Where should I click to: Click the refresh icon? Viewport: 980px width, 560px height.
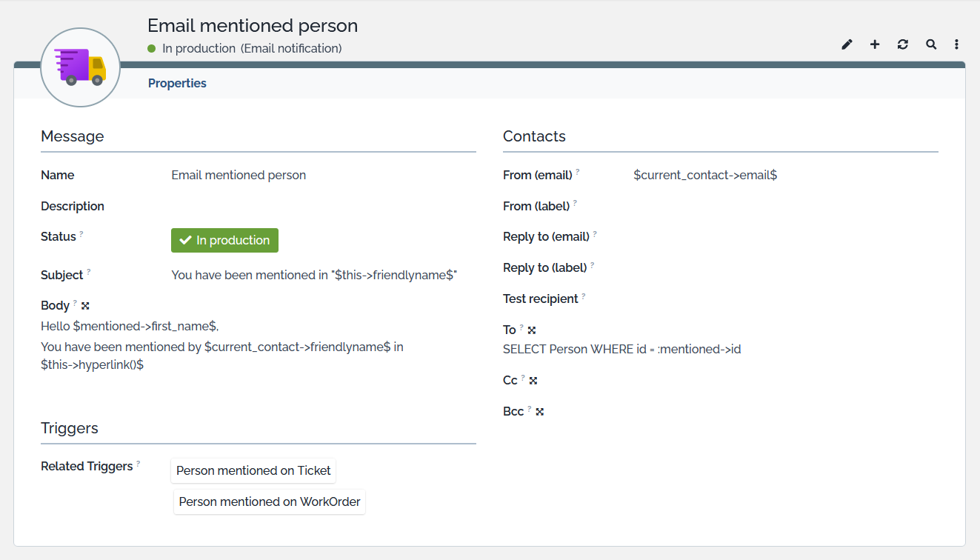(902, 44)
